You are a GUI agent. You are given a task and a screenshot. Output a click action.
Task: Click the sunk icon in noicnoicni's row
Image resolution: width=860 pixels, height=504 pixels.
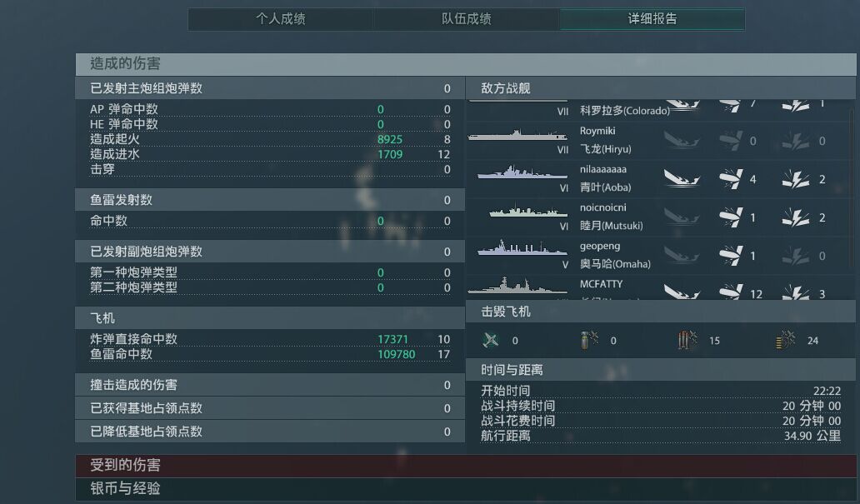(682, 217)
